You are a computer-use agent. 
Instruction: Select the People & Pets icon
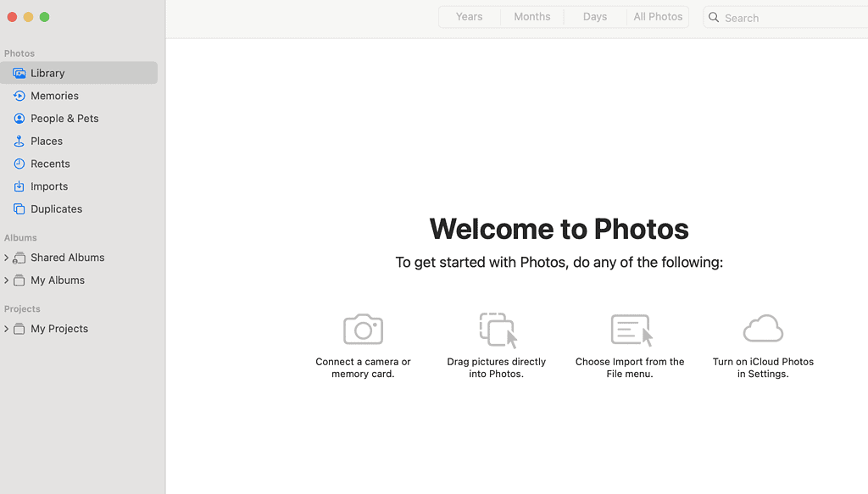pos(19,119)
